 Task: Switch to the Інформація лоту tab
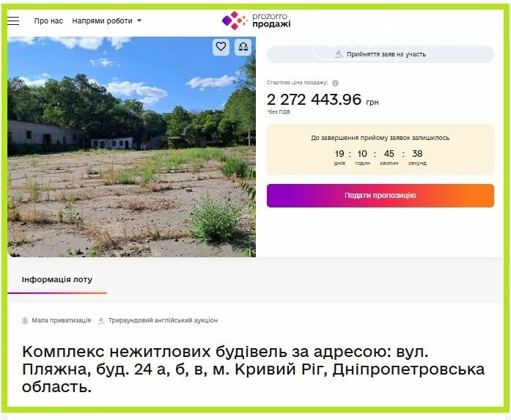[57, 279]
